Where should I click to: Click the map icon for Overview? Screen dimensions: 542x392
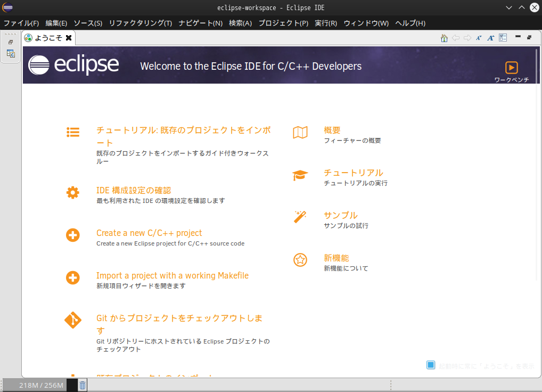click(x=300, y=133)
